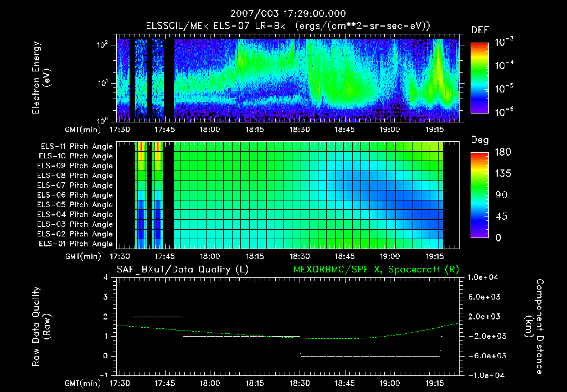The height and width of the screenshot is (392, 567).
Task: Click the '135' value on the Deg color scale
Action: point(503,174)
